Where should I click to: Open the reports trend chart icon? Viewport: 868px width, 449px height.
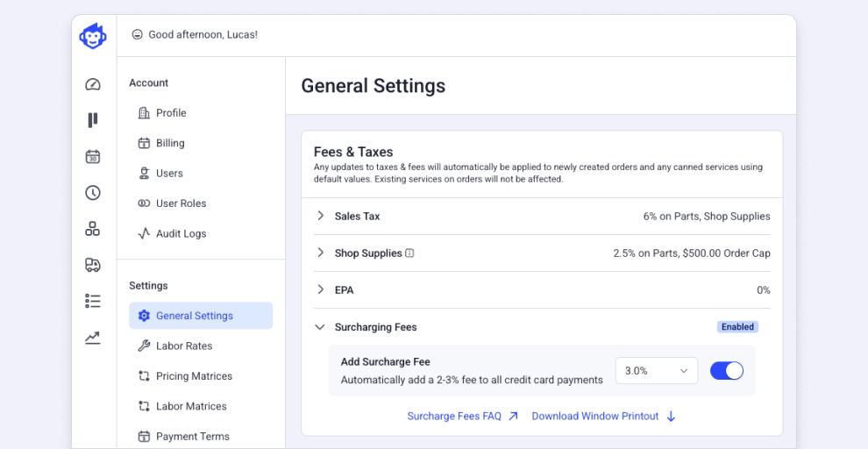(92, 337)
